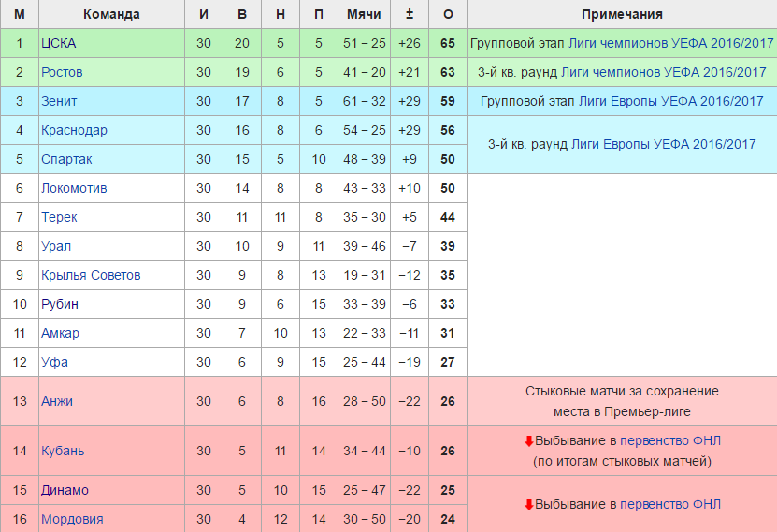The height and width of the screenshot is (532, 777).
Task: Open the Краснодар team link
Action: [74, 130]
